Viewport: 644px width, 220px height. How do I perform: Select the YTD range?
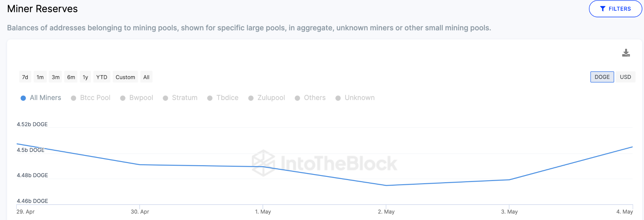tap(102, 77)
